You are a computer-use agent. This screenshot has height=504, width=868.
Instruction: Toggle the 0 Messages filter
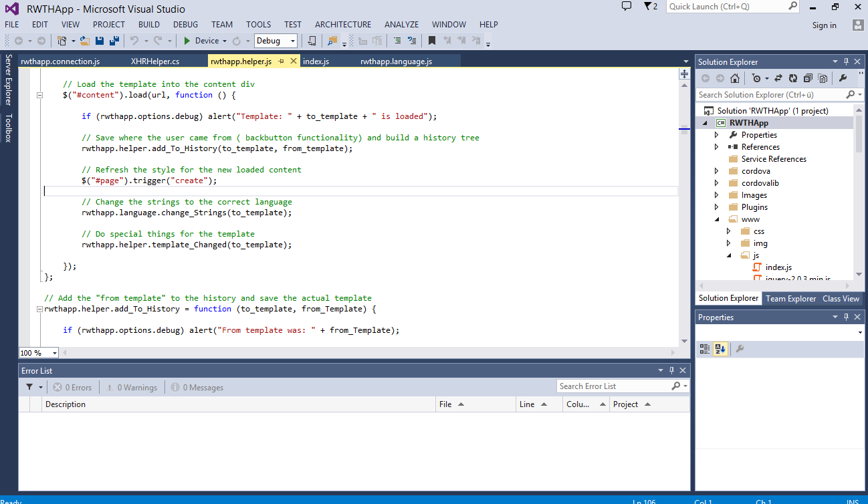[197, 388]
